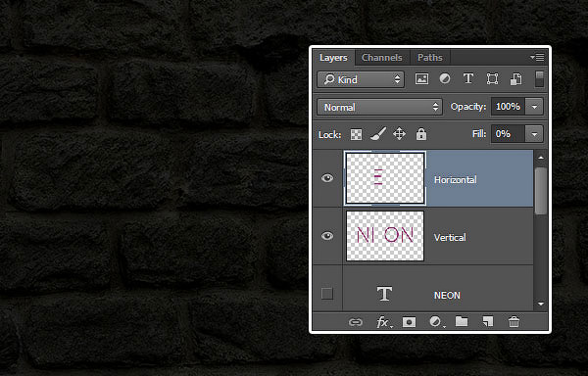Filter layers by type (T) icon
This screenshot has width=588, height=376.
(x=468, y=78)
